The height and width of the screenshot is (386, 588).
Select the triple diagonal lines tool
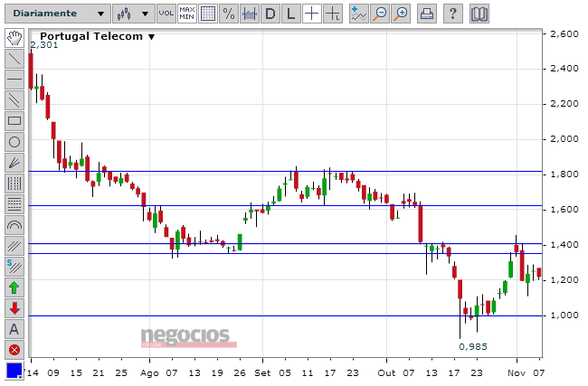pyautogui.click(x=14, y=246)
